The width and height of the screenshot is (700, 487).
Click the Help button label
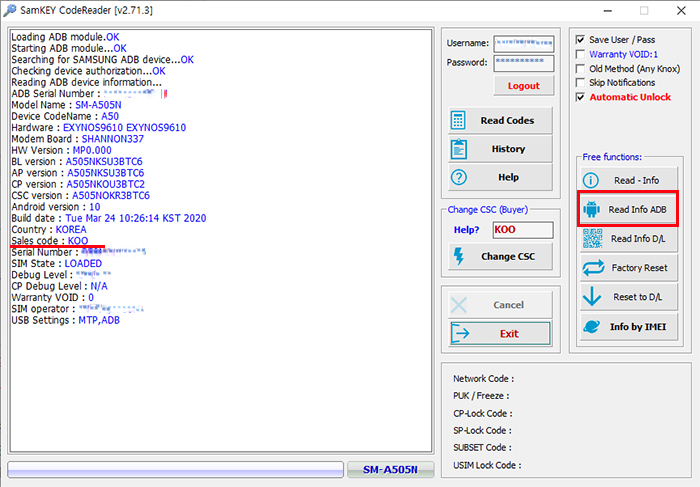[x=508, y=177]
